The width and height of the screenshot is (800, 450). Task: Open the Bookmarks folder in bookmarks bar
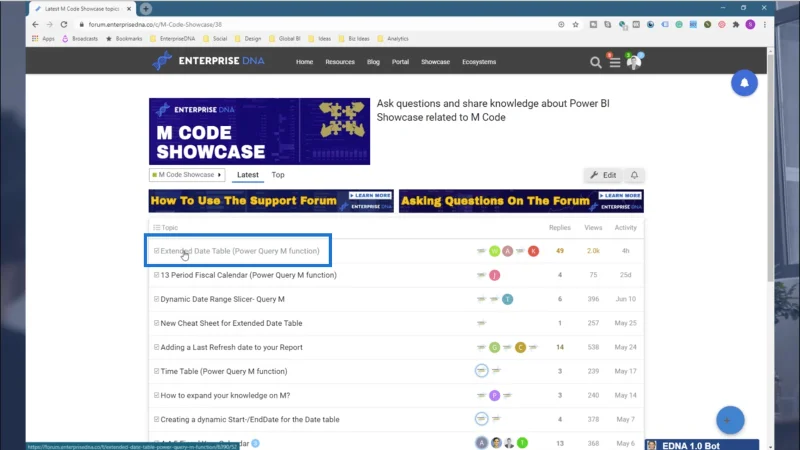pyautogui.click(x=124, y=39)
